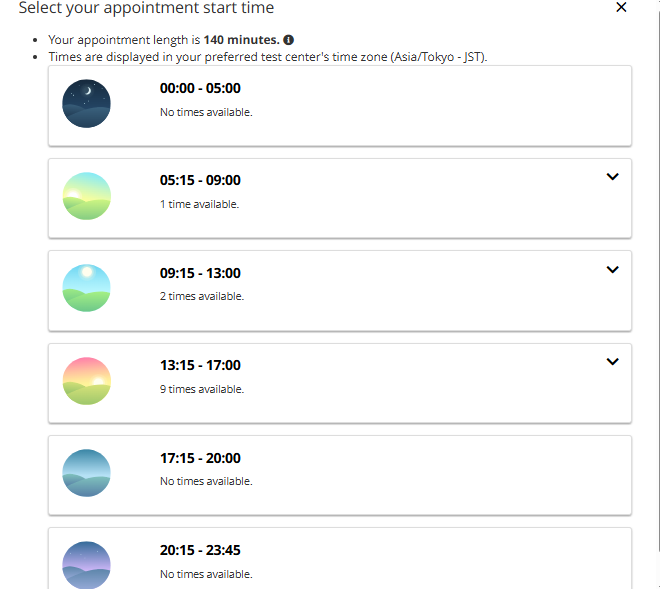Select the 05:15 - 09:00 heading
This screenshot has height=589, width=660.
click(200, 181)
